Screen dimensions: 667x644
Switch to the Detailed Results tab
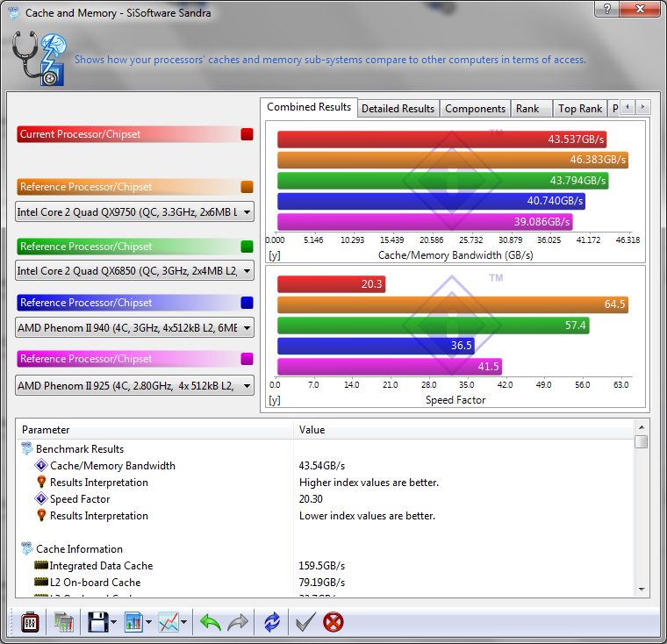coord(398,109)
